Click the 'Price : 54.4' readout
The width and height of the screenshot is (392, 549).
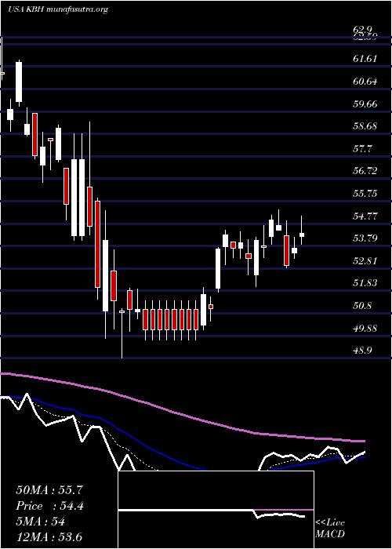pyautogui.click(x=49, y=506)
